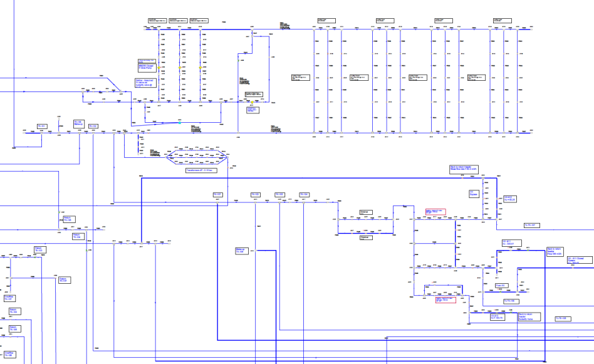This screenshot has width=594, height=364.
Task: Click the leftmost yellow pump node
Action: pos(159,68)
